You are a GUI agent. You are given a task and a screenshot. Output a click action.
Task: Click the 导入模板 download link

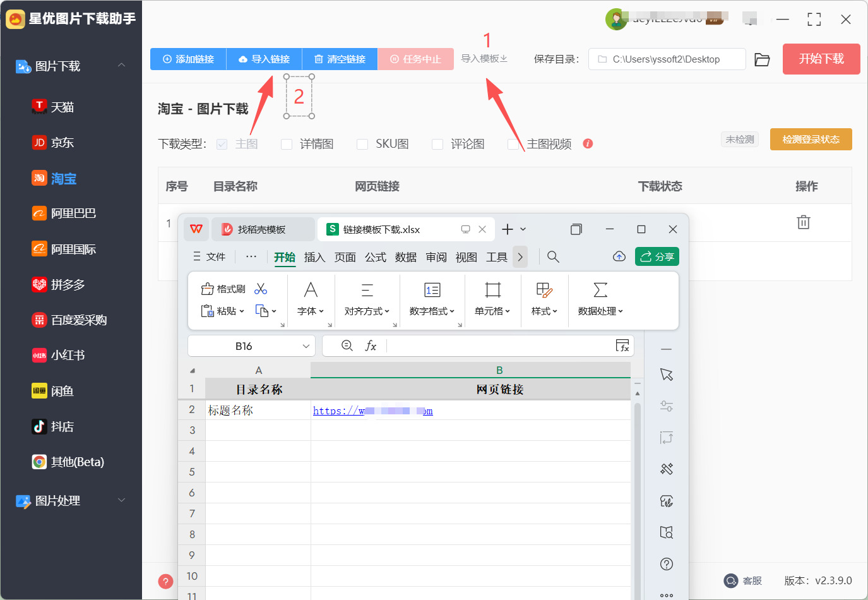(x=484, y=59)
